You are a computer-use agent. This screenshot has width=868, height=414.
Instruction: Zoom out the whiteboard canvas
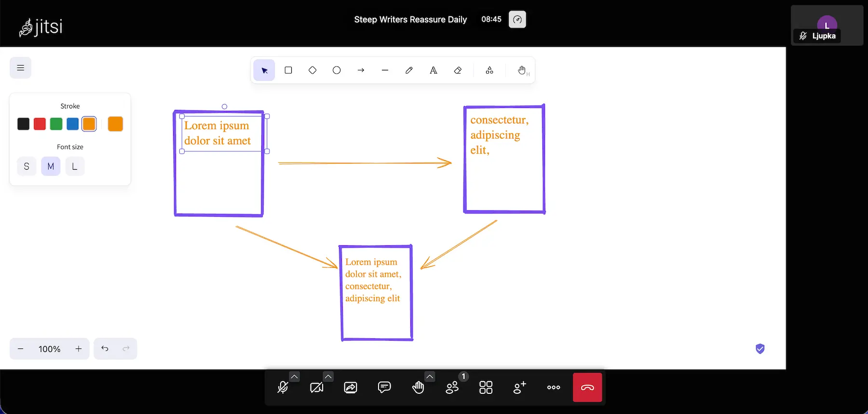click(x=20, y=349)
